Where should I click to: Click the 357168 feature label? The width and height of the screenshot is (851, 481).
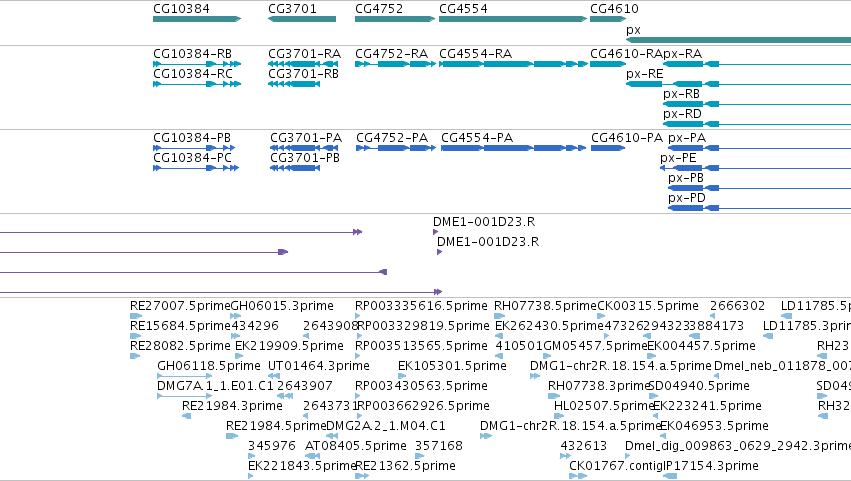tap(439, 447)
